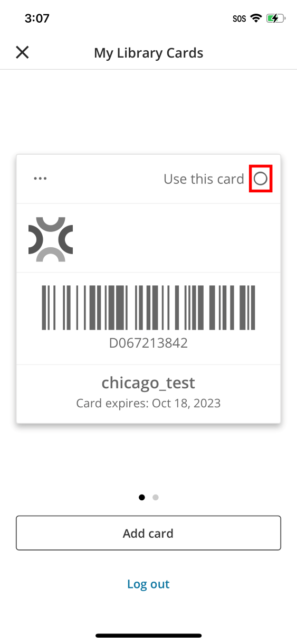The image size is (297, 644).
Task: Select the first page indicator dot
Action: pyautogui.click(x=141, y=497)
